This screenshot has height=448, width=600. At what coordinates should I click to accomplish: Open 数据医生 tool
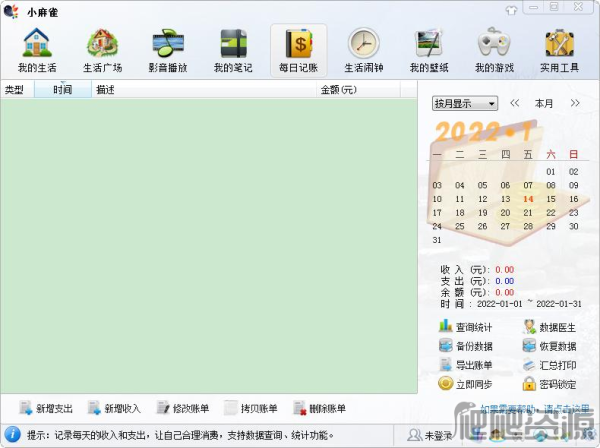(x=549, y=327)
